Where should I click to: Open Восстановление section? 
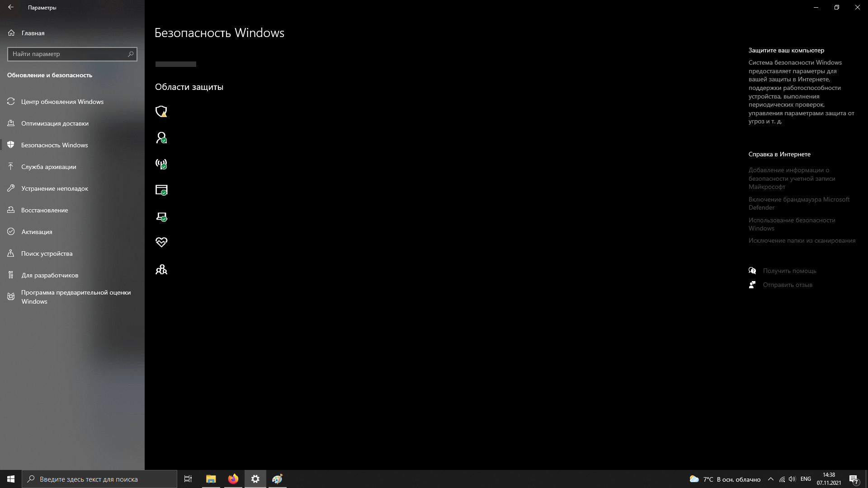[x=72, y=210]
